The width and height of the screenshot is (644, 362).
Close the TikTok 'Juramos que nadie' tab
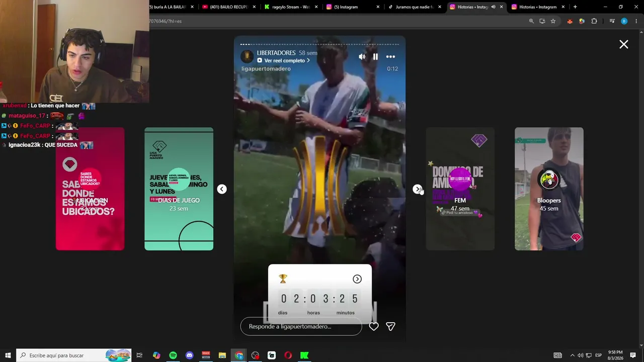[440, 7]
